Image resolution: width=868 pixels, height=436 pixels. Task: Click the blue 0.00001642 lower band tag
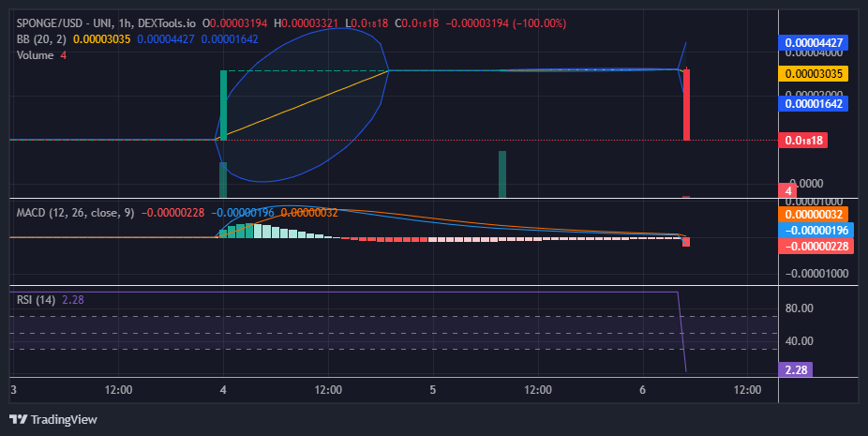(814, 103)
